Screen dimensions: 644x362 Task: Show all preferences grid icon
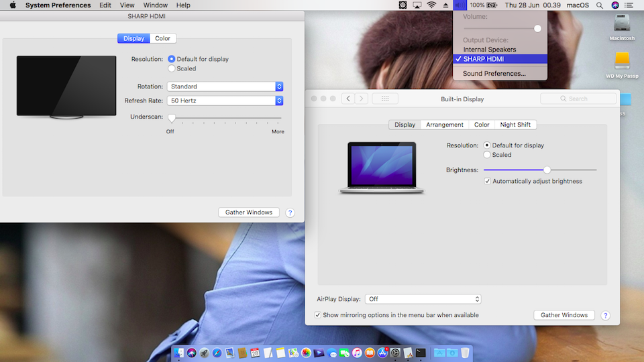(384, 99)
